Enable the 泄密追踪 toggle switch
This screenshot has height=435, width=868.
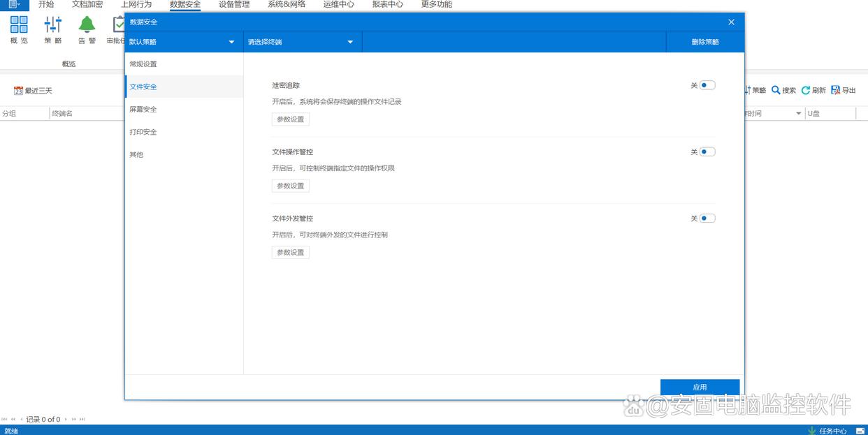click(x=707, y=85)
